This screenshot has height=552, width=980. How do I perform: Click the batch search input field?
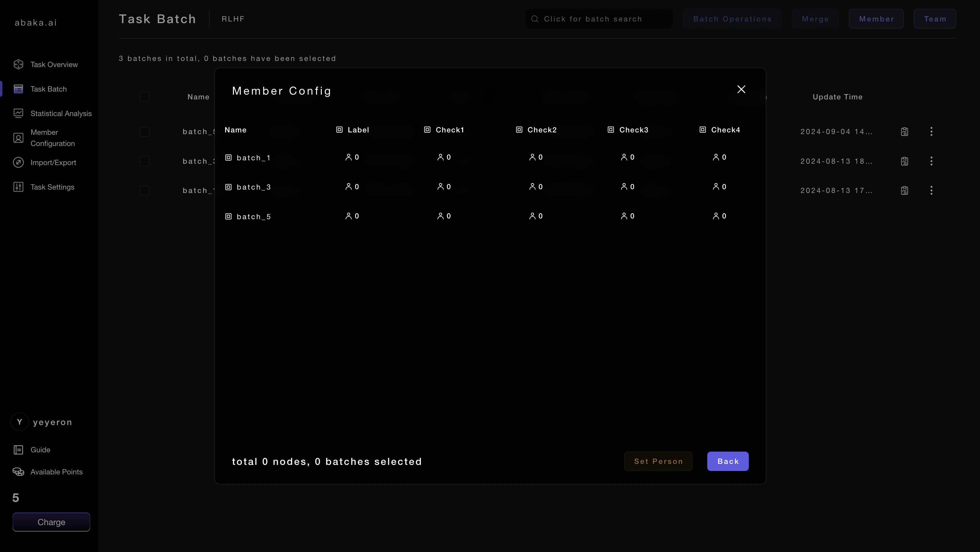[x=599, y=19]
